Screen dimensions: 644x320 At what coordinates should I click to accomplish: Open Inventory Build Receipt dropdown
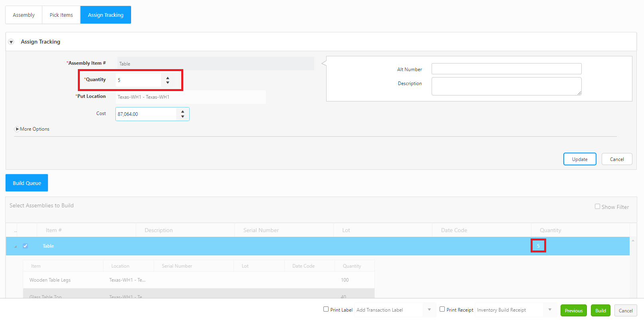(550, 310)
